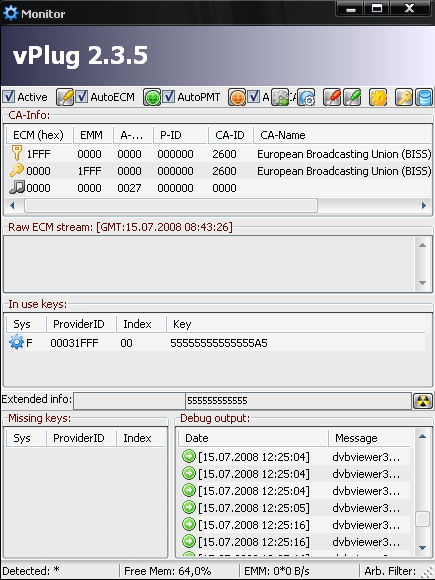
Task: Click the Monitor window gear icon in title bar
Action: pyautogui.click(x=10, y=13)
